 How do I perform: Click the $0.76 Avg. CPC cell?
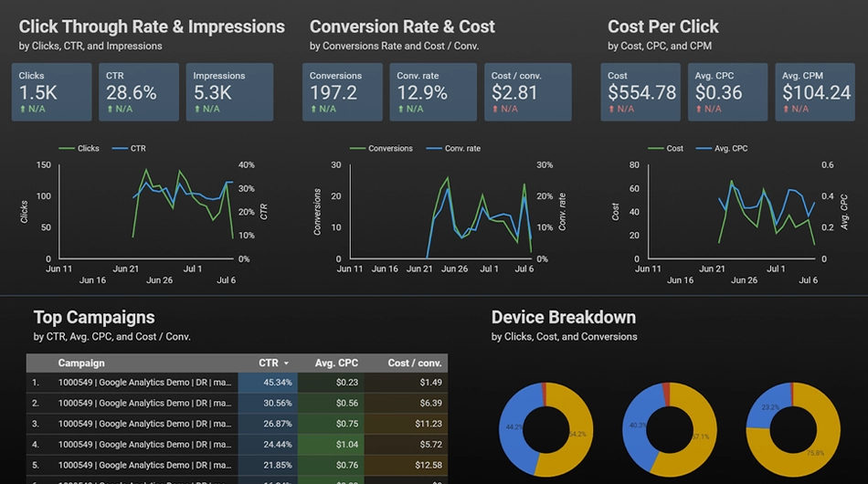[x=331, y=465]
